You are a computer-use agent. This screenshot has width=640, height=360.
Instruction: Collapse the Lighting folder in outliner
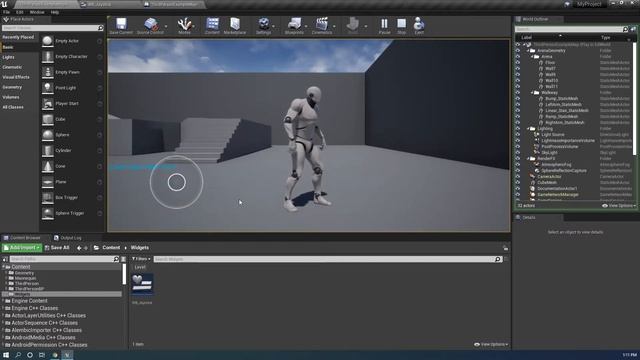pos(528,129)
